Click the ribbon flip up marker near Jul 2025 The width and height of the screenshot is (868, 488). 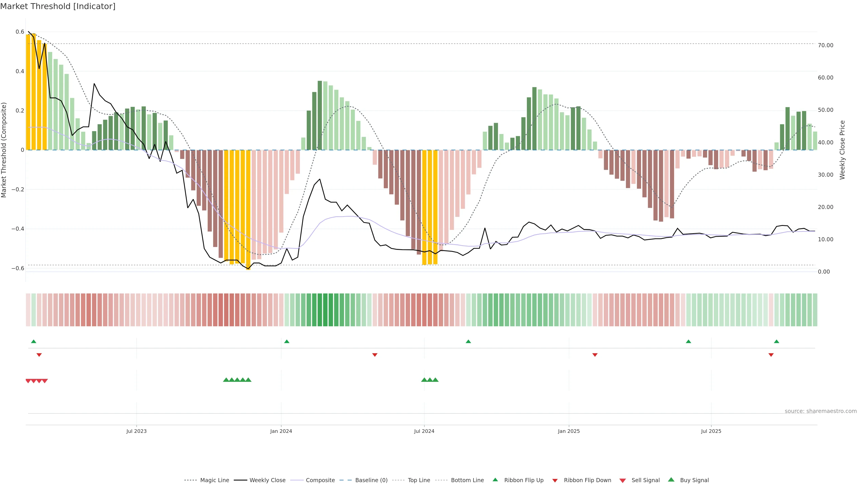click(688, 342)
